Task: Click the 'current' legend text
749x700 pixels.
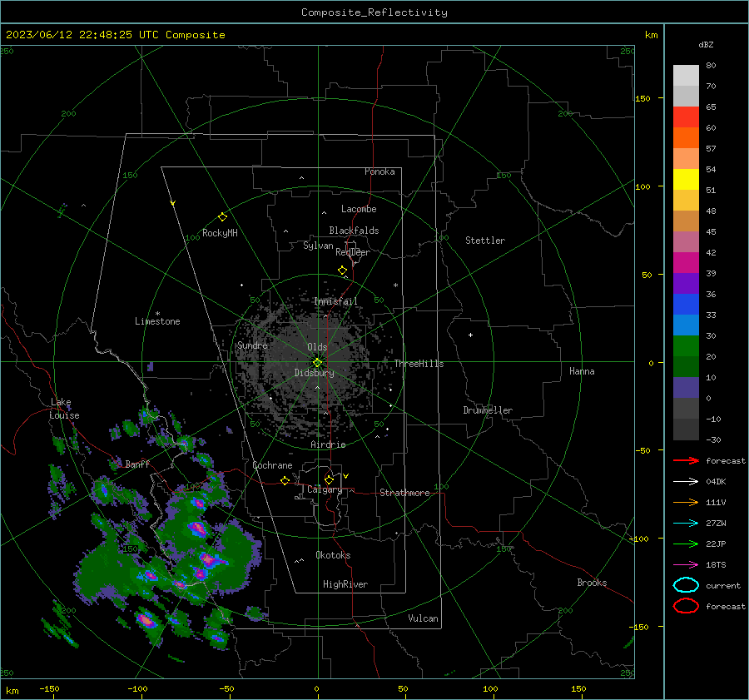Action: pyautogui.click(x=723, y=586)
